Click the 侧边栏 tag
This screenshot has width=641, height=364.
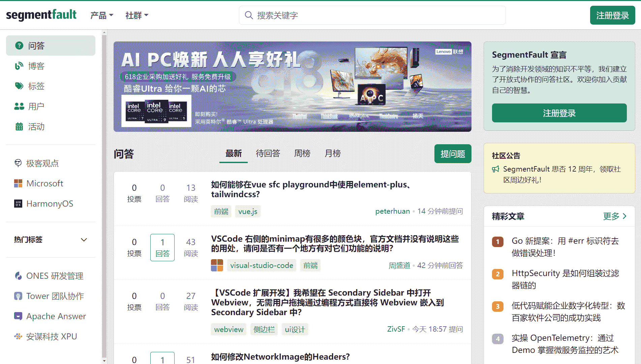[264, 329]
